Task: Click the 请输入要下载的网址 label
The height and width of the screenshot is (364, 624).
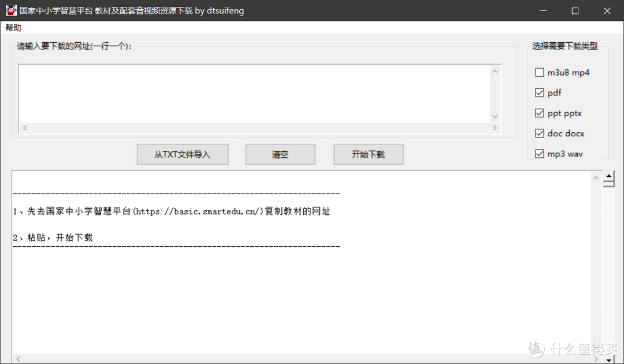Action: click(74, 46)
